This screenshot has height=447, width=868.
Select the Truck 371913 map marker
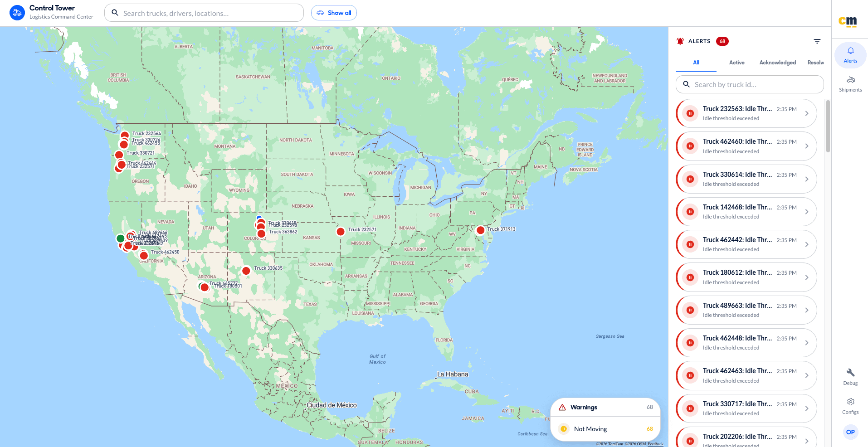tap(481, 230)
